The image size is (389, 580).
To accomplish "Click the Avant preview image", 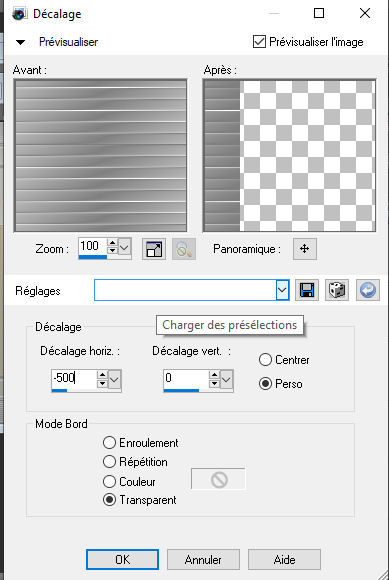I will [100, 156].
